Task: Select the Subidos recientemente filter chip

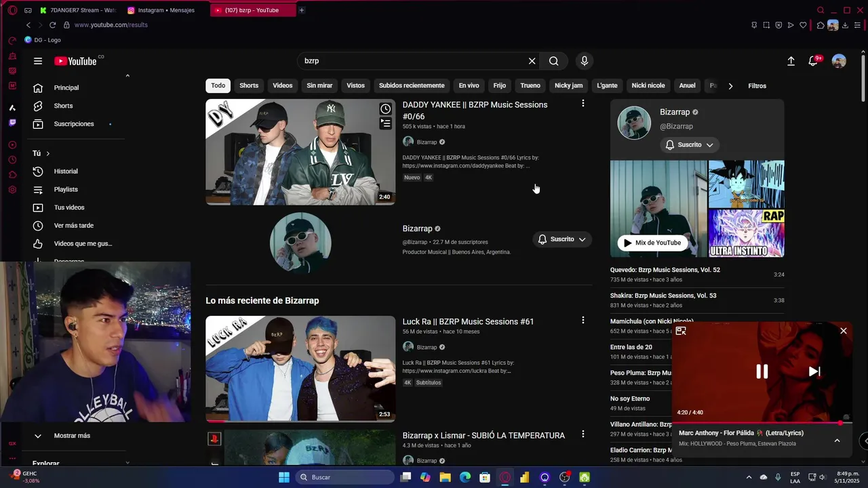Action: click(412, 86)
